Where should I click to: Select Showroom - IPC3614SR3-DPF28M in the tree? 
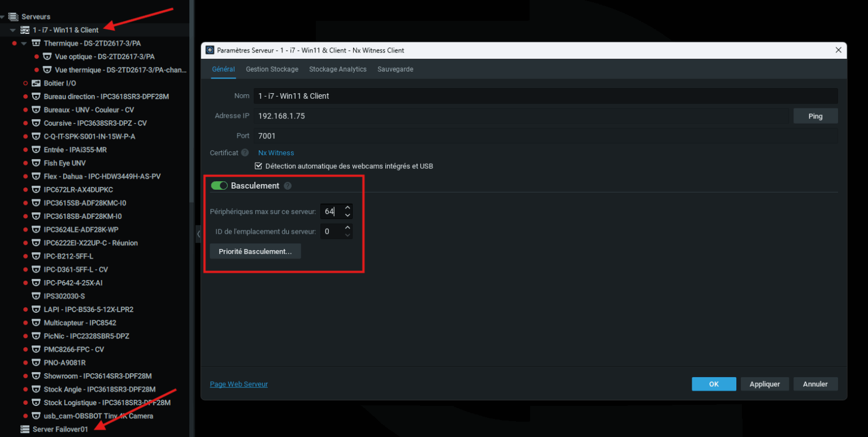pyautogui.click(x=98, y=376)
